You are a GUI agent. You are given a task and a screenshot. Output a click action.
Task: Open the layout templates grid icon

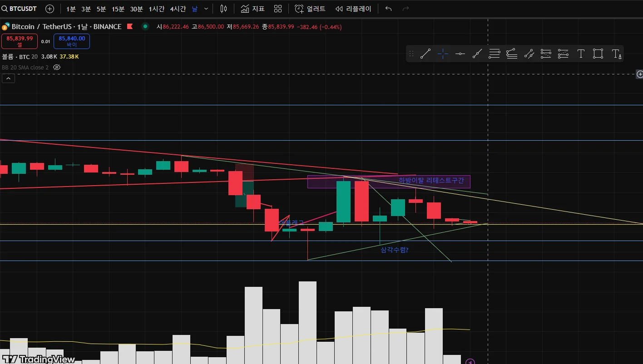[278, 9]
